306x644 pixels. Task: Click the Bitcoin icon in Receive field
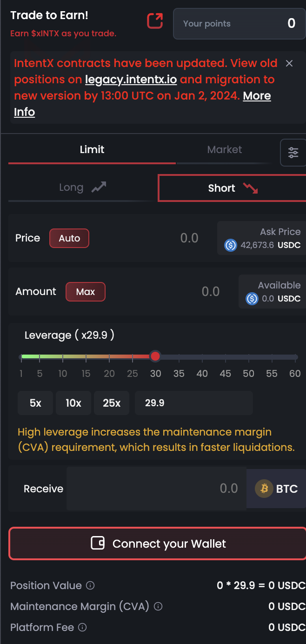[x=264, y=489]
